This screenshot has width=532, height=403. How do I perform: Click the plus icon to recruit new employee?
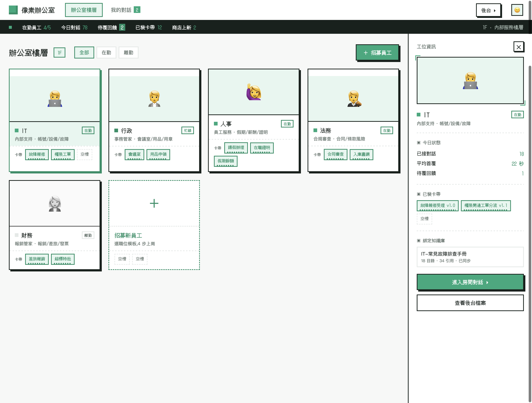(x=154, y=203)
